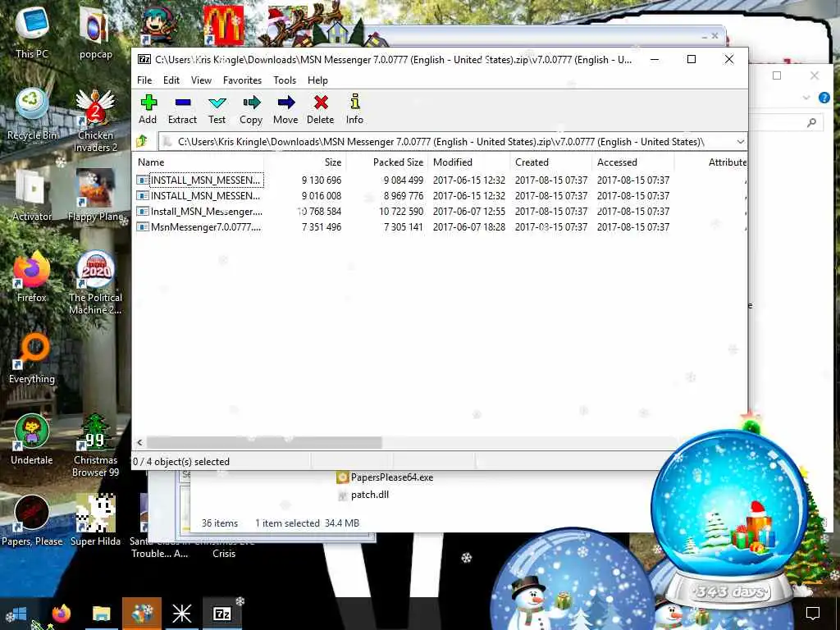Click the red Delete toolbar icon
The width and height of the screenshot is (840, 630).
pyautogui.click(x=321, y=109)
